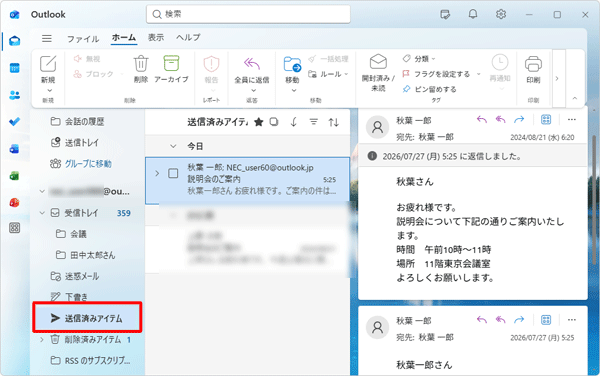Switch to the ヘルプ tab
Viewport: 600px width, 376px height.
coord(188,37)
